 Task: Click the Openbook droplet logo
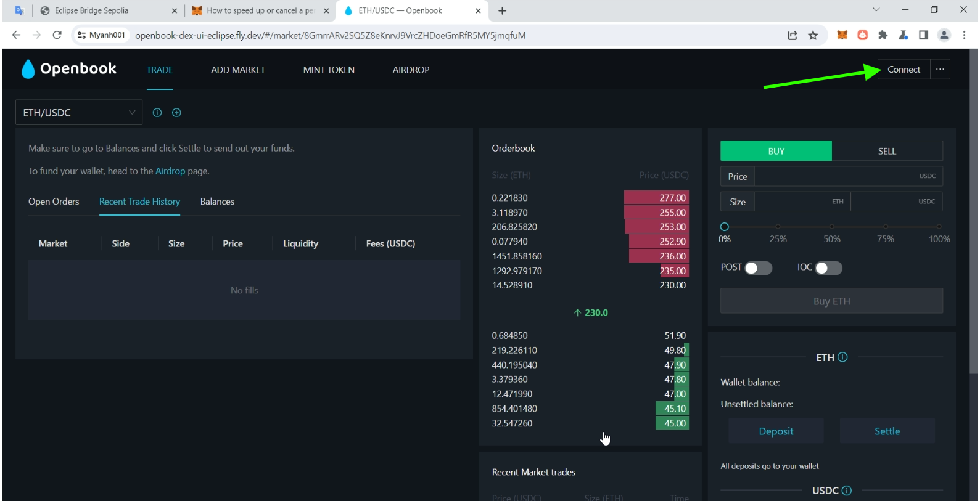[x=28, y=69]
